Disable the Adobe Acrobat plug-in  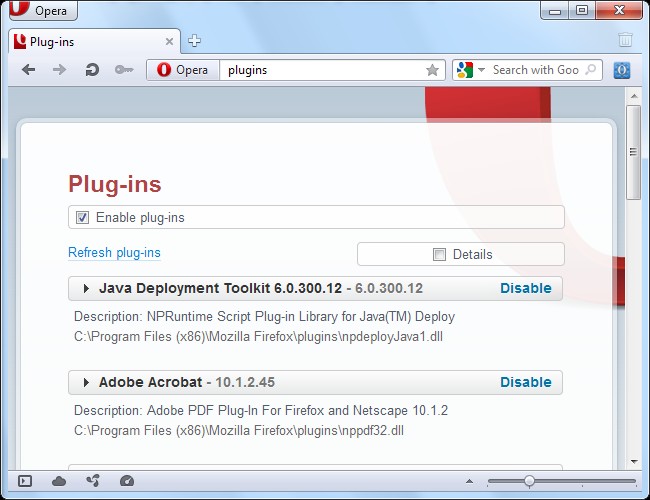[x=526, y=382]
